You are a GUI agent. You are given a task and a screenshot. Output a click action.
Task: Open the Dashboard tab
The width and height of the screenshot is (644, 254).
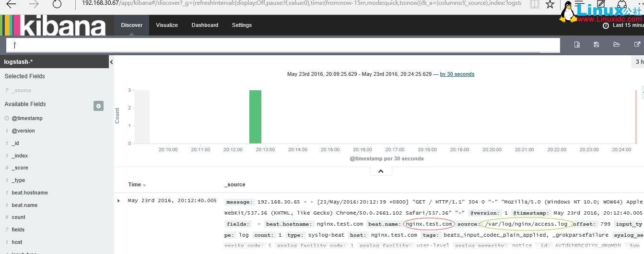(205, 25)
